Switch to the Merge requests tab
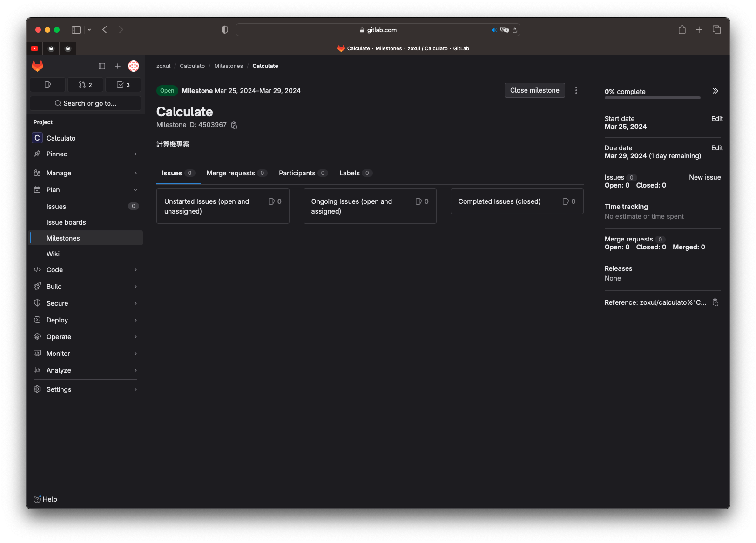756x543 pixels. click(231, 173)
